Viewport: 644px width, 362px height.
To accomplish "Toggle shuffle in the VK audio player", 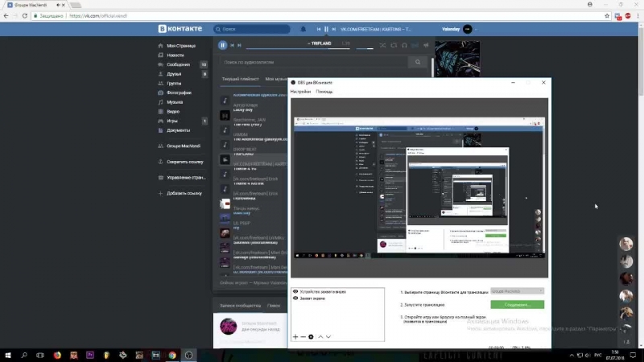I will pyautogui.click(x=382, y=45).
